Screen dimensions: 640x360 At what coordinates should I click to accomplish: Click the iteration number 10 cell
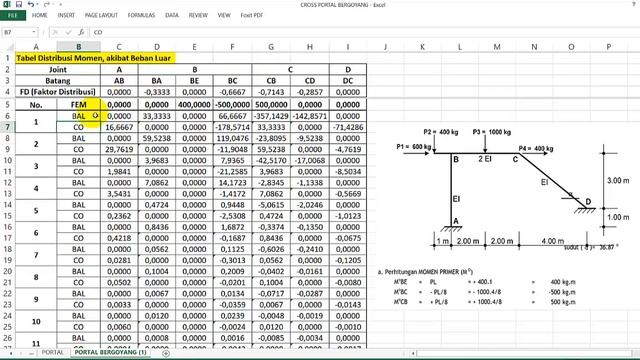tap(36, 321)
